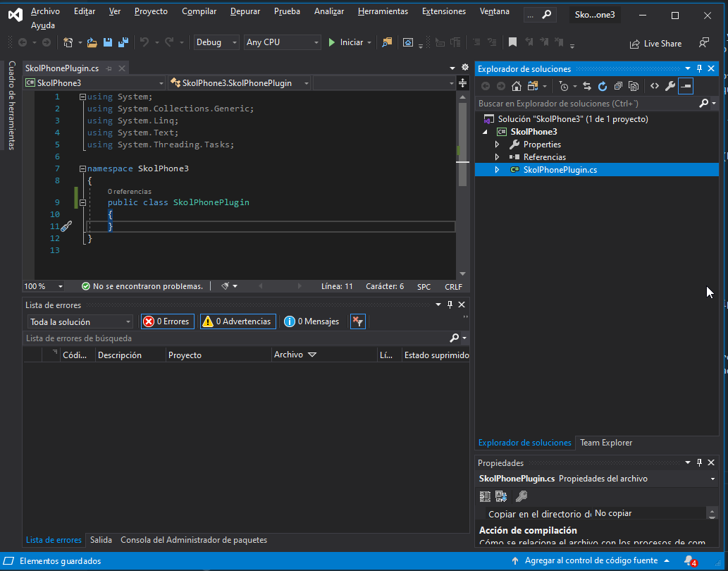Switch to the Team Explorer tab
The height and width of the screenshot is (571, 728).
tap(606, 443)
